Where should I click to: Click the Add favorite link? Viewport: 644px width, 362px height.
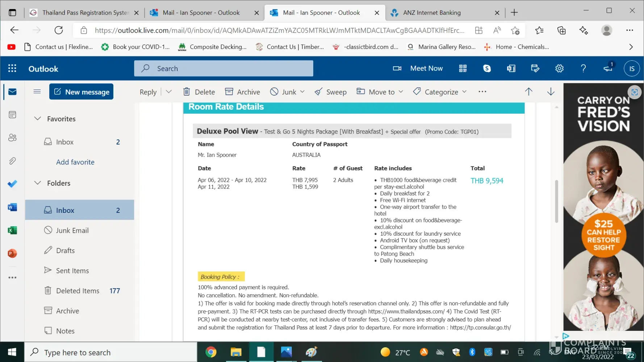point(75,162)
